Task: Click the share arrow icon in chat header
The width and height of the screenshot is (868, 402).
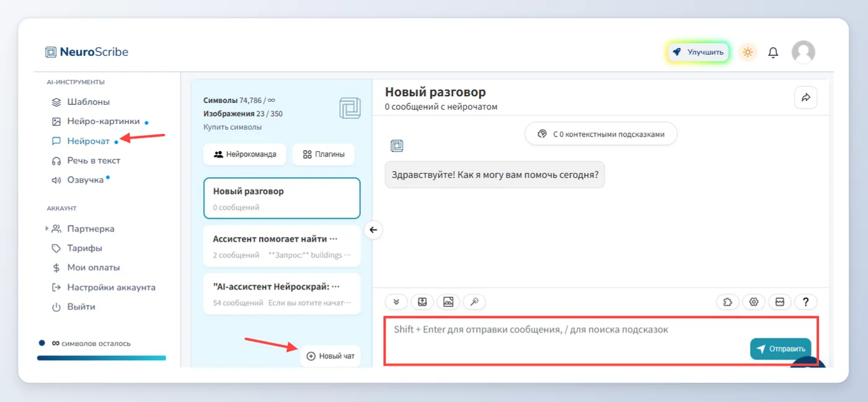Action: point(805,97)
